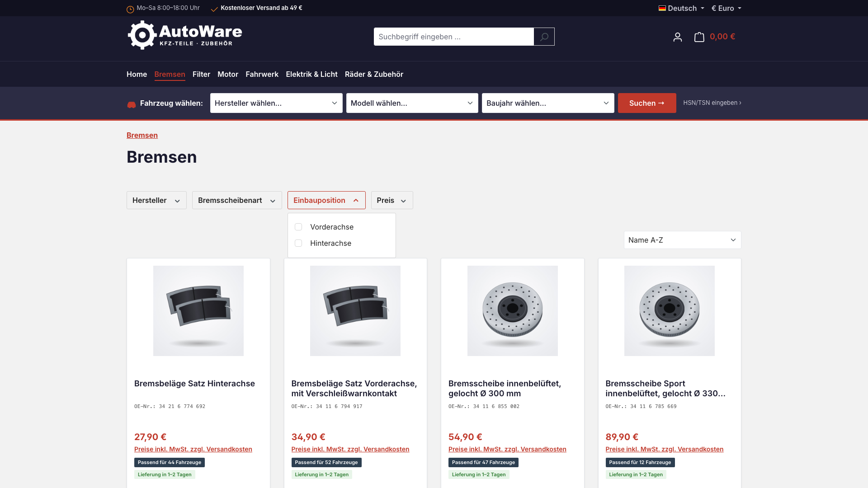The height and width of the screenshot is (488, 868).
Task: Expand the Bremsscheibenart filter
Action: pos(237,200)
